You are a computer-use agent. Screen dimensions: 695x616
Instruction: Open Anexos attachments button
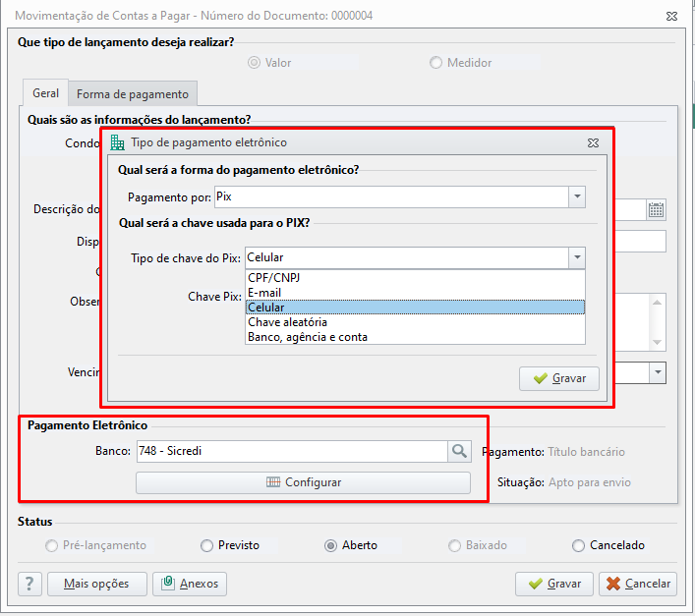point(190,584)
